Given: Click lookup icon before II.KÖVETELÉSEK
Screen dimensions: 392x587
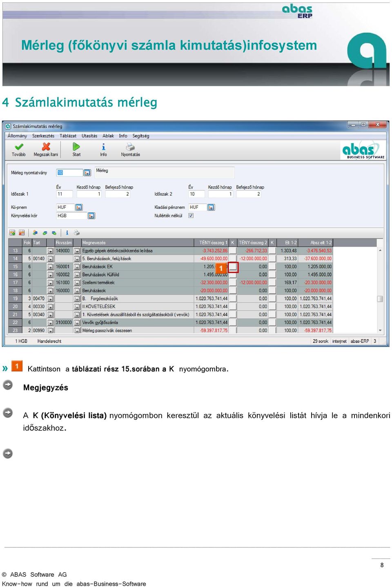Looking at the screenshot, I should pyautogui.click(x=77, y=307).
